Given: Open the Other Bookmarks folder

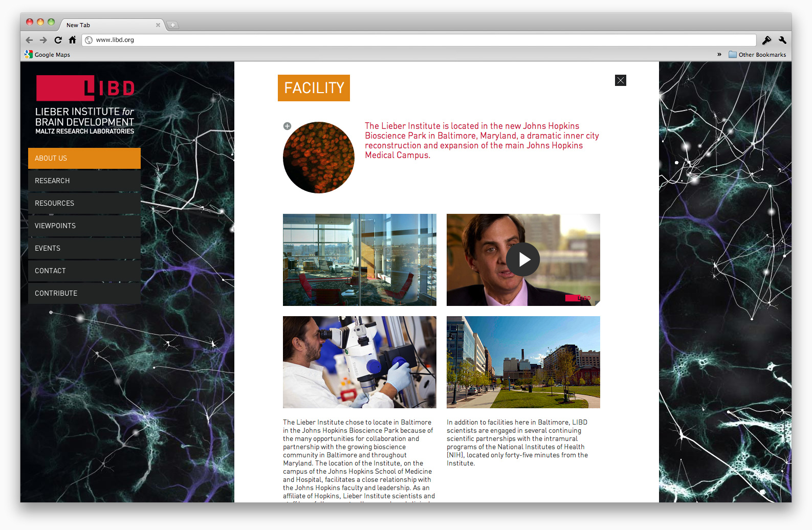Looking at the screenshot, I should 757,55.
